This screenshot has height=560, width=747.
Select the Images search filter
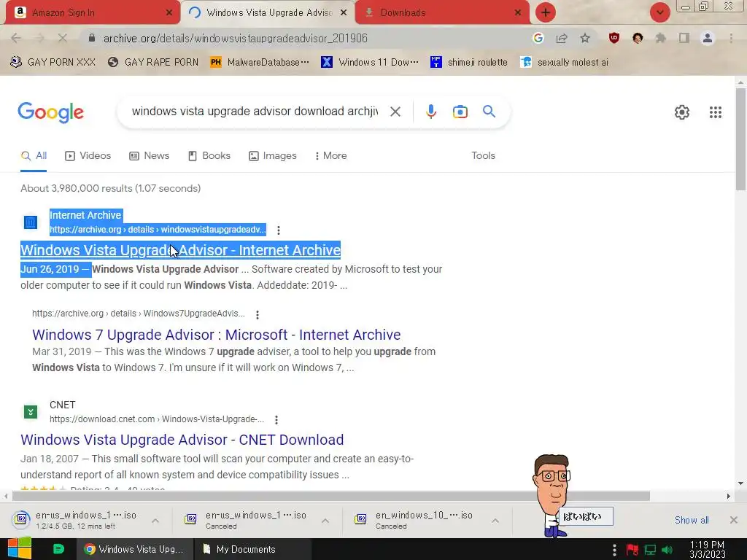pos(273,156)
